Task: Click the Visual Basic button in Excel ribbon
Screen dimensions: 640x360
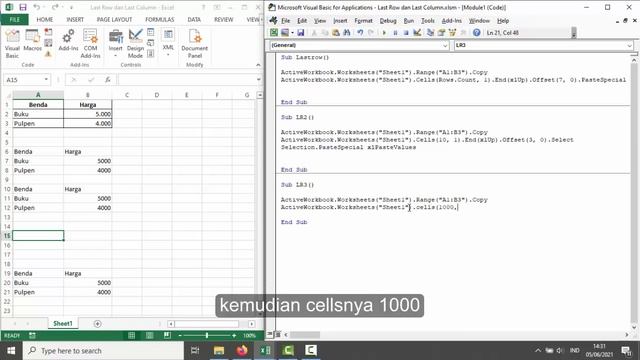Action: (x=12, y=44)
